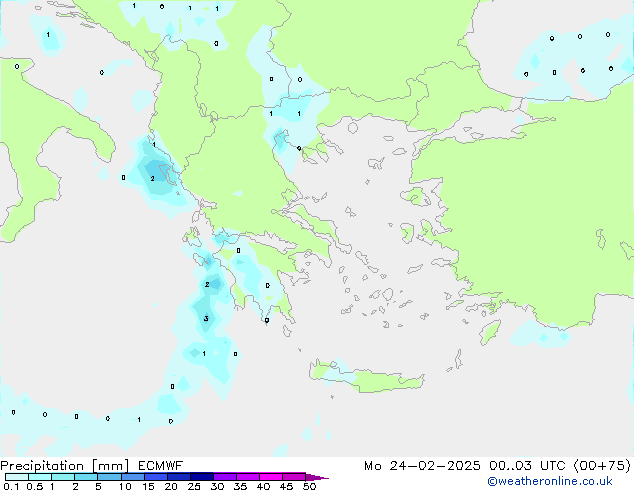The image size is (634, 490).
Task: Click the 0.5–1 mm legend color swatch
Action: coord(40,477)
